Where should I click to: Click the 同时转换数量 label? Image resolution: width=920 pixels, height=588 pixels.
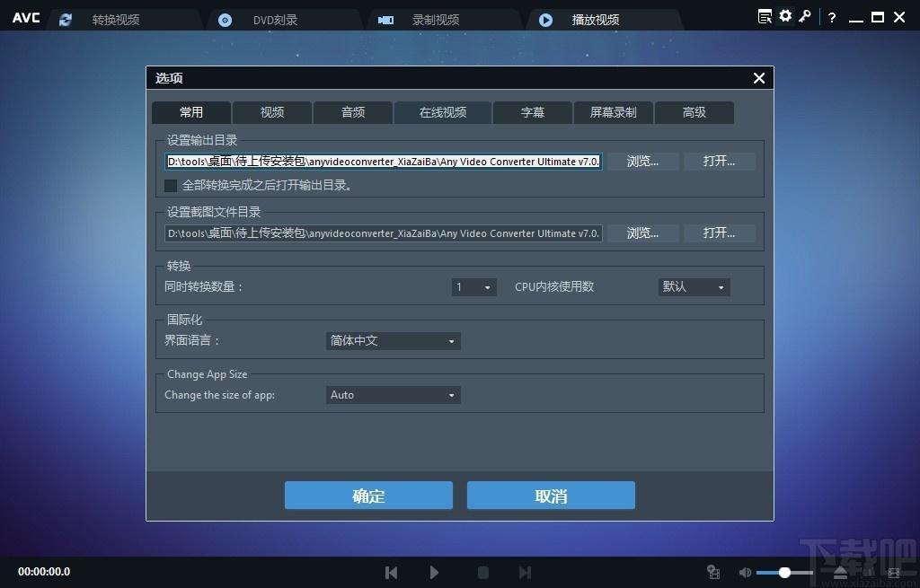coord(204,286)
